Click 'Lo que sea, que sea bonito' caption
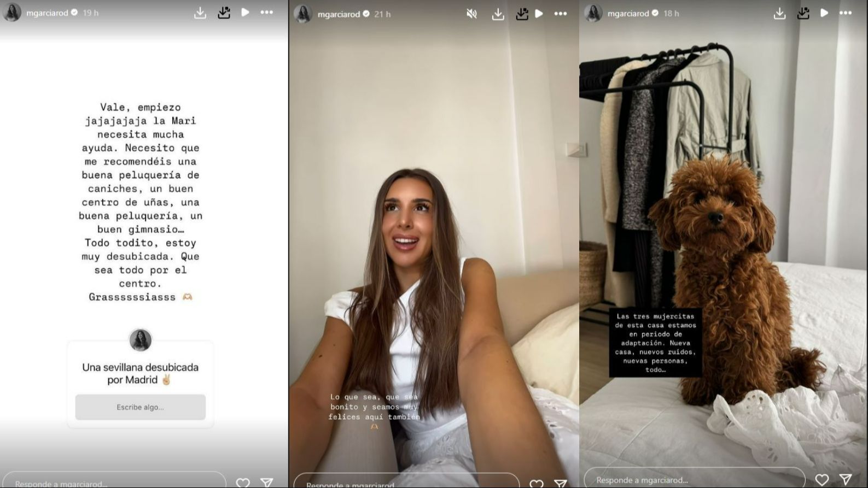The image size is (868, 488). click(x=374, y=411)
